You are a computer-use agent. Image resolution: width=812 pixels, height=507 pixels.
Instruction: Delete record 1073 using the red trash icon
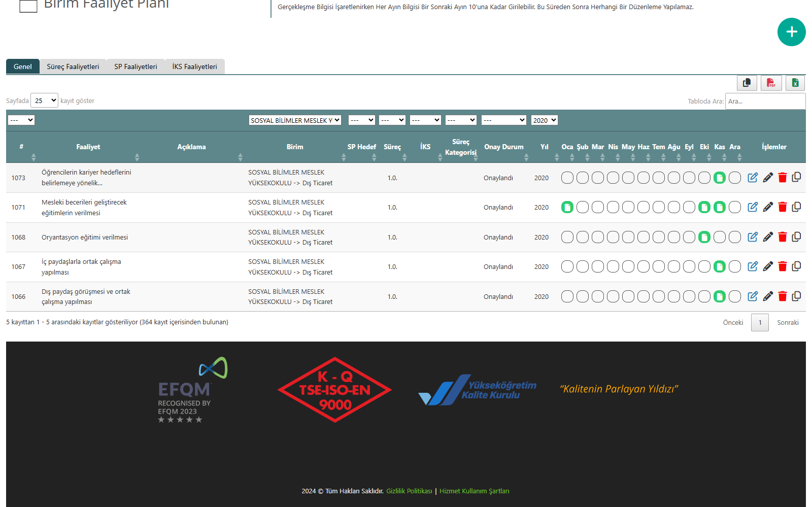(782, 178)
